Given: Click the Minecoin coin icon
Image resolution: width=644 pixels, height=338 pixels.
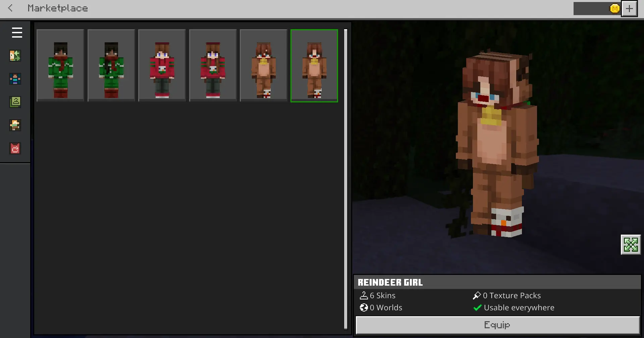Looking at the screenshot, I should (x=614, y=9).
